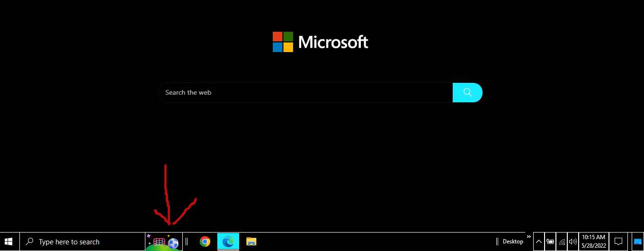This screenshot has height=251, width=644.
Task: Click the Search the web input field
Action: 305,92
